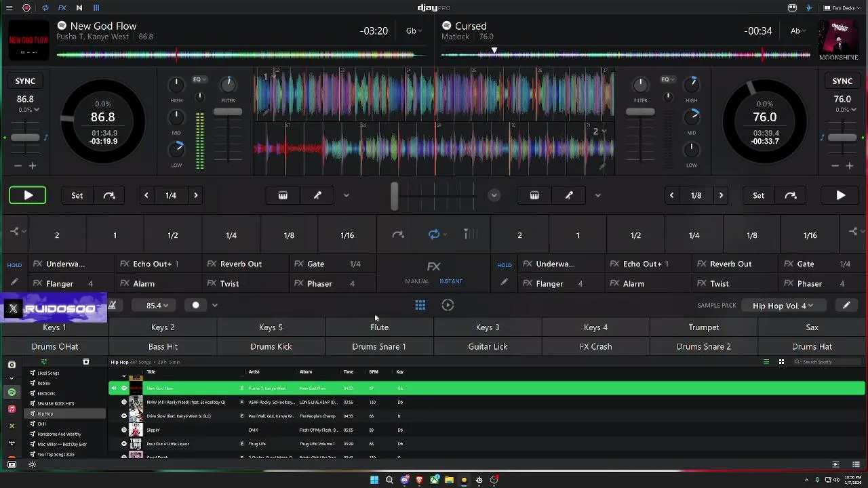Viewport: 868px width, 488px height.
Task: Toggle the Neural Mix icon in top bar
Action: point(79,8)
